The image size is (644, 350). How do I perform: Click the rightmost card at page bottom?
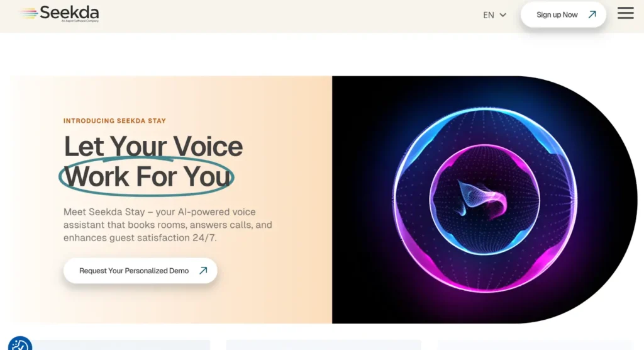click(x=535, y=345)
